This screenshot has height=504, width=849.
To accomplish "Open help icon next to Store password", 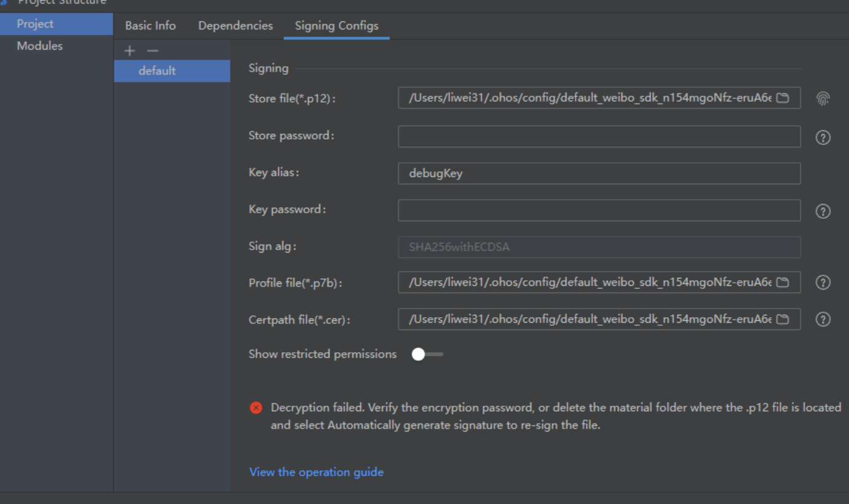I will click(823, 138).
